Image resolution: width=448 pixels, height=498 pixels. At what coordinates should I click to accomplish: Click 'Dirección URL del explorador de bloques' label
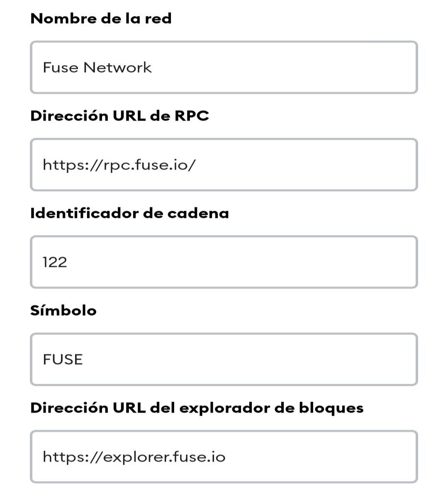(x=197, y=408)
